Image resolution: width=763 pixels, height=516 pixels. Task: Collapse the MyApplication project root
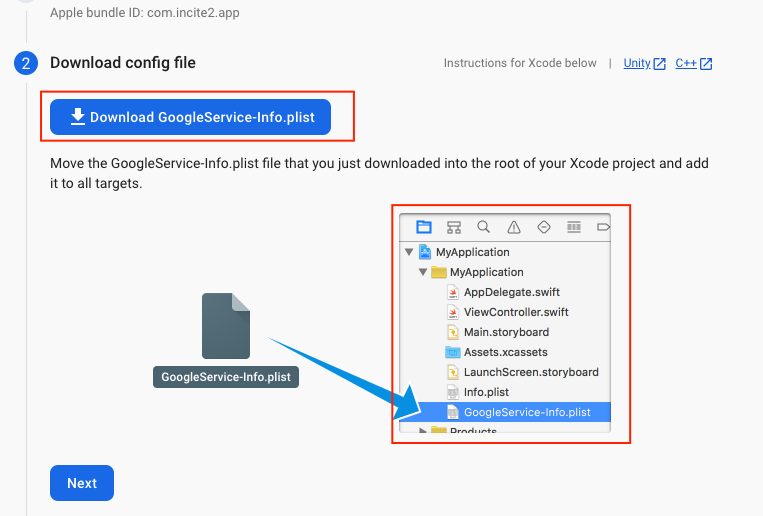(x=409, y=252)
